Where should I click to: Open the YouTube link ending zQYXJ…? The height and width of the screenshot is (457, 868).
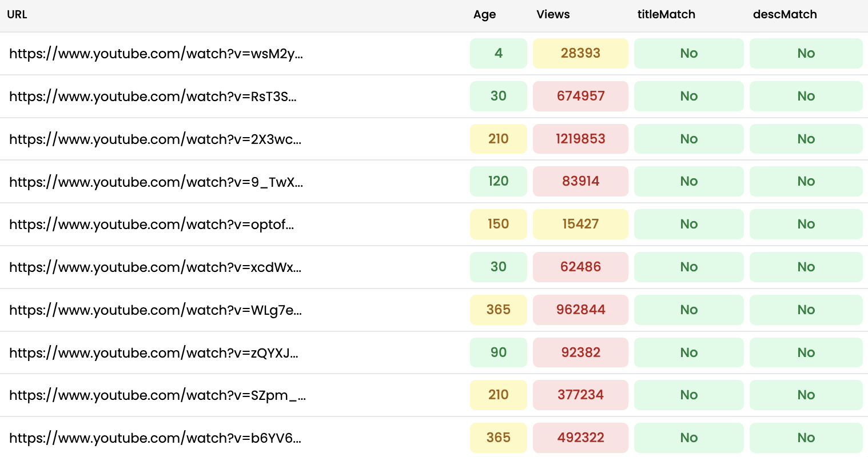154,353
